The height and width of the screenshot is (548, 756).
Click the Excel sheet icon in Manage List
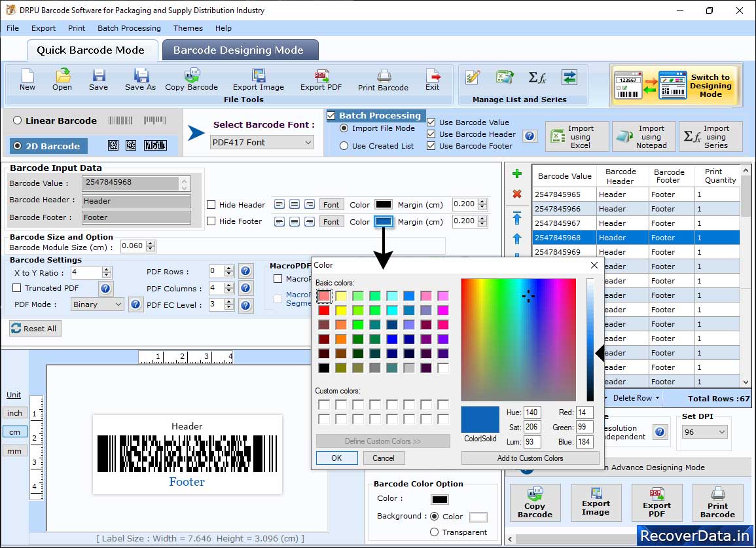coord(504,77)
